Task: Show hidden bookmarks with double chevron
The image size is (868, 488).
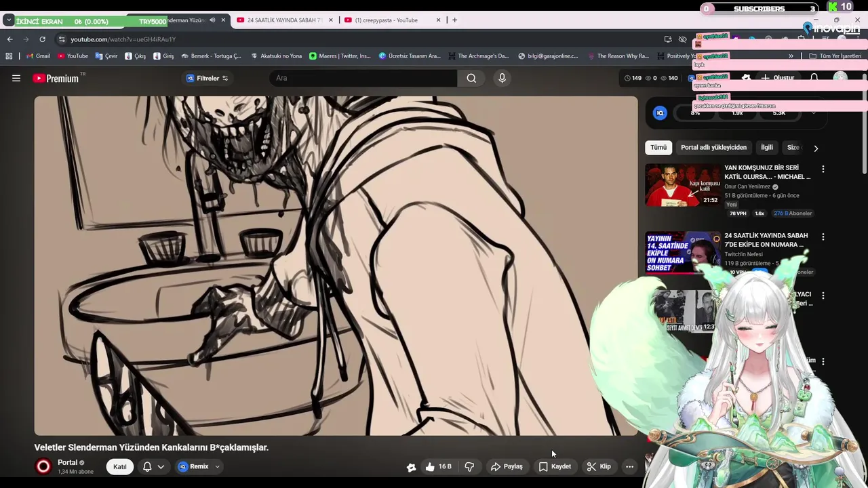Action: (791, 56)
